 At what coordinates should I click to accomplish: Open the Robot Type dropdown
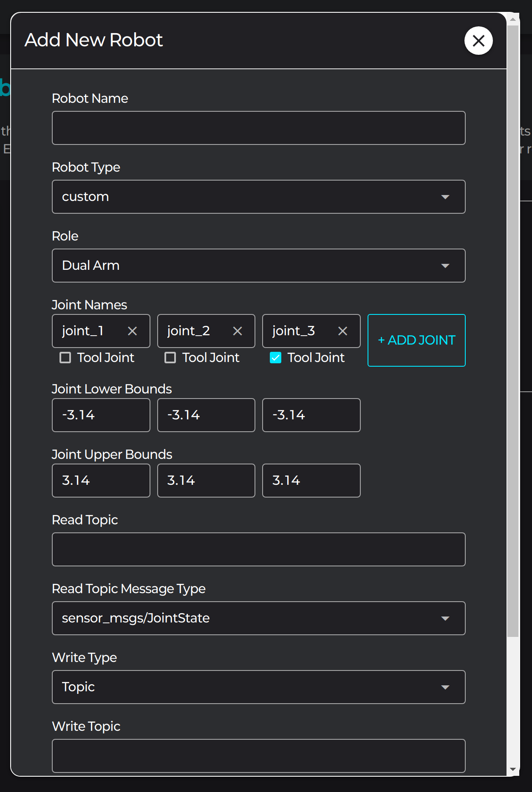pyautogui.click(x=258, y=197)
